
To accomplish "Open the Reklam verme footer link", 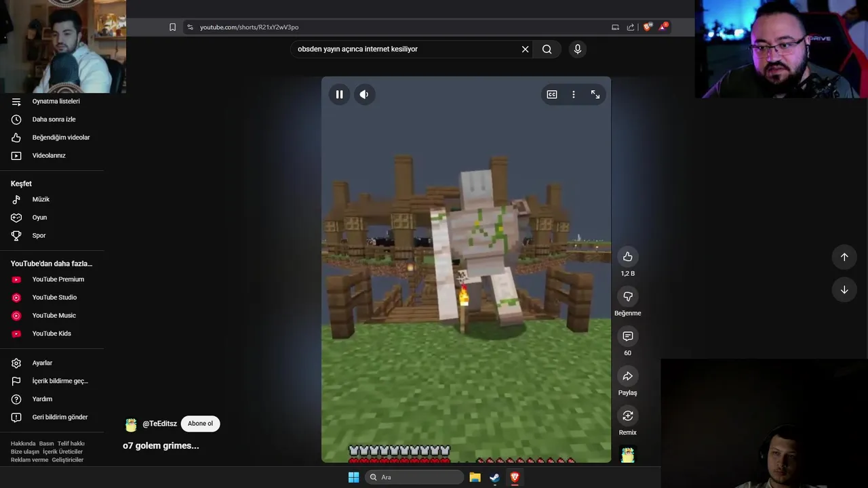I will [x=29, y=460].
